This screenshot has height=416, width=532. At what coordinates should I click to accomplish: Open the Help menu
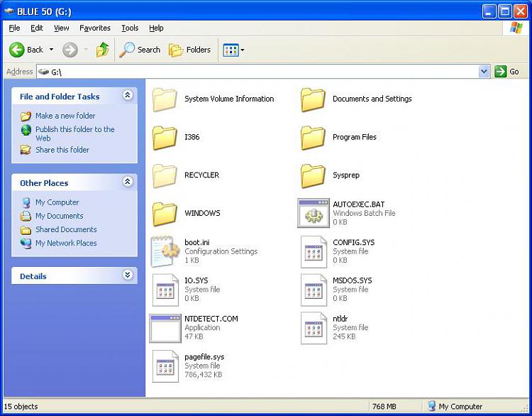(x=156, y=28)
